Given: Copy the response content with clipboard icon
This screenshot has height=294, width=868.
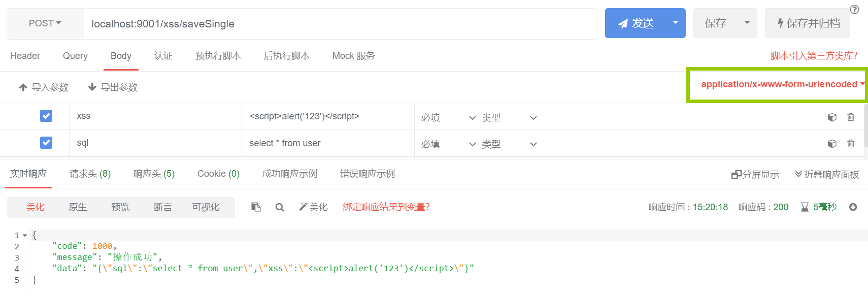Looking at the screenshot, I should pos(256,207).
